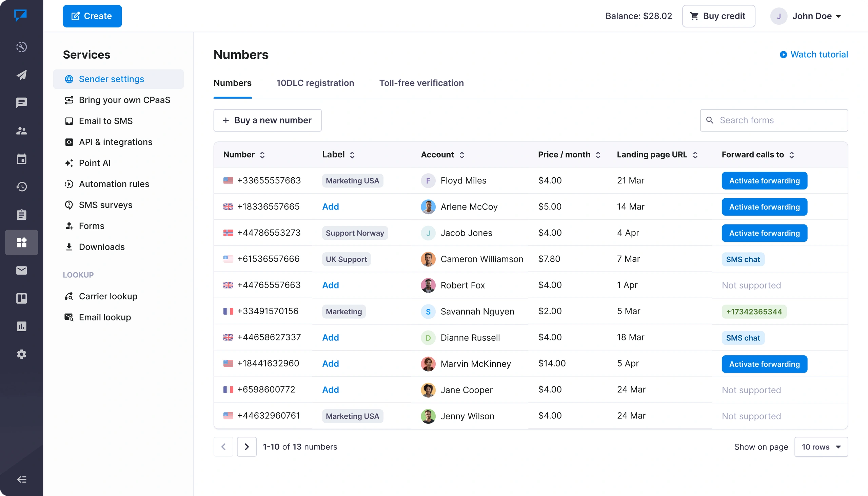Collapse the sidebar with arrow icon

tap(21, 480)
